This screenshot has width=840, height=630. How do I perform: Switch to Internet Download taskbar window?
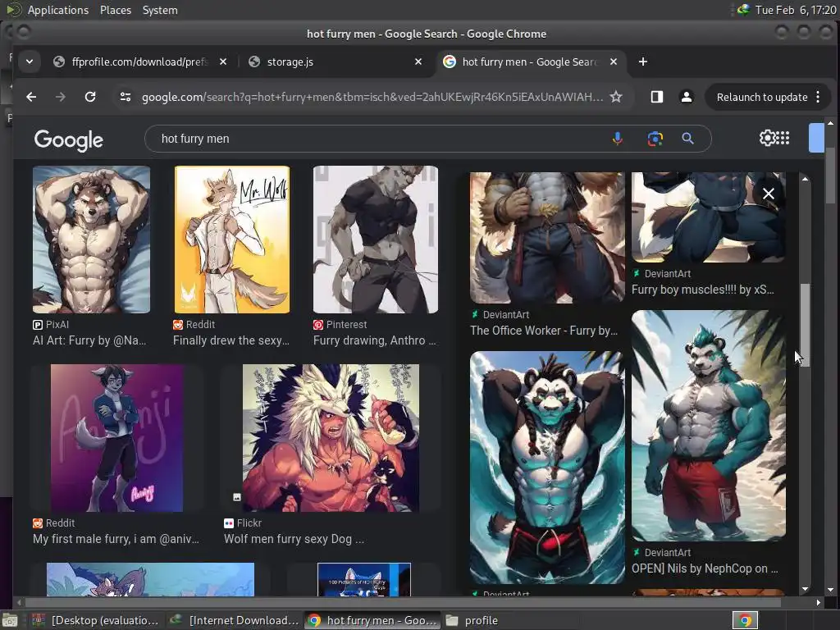tap(234, 620)
